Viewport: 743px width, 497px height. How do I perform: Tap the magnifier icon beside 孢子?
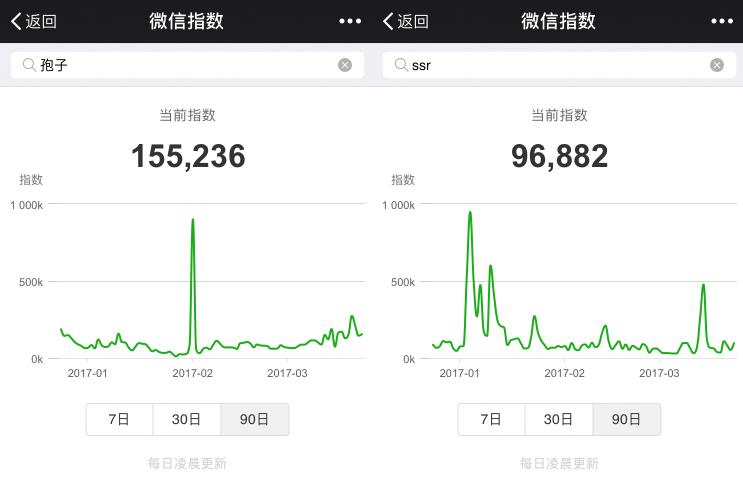click(29, 65)
